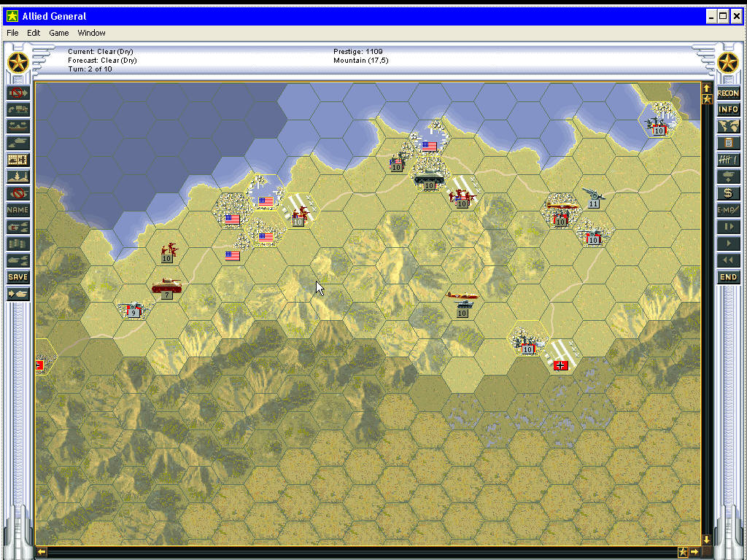Image resolution: width=747 pixels, height=560 pixels.
Task: Select the artillery gun with strength 11
Action: coord(593,198)
